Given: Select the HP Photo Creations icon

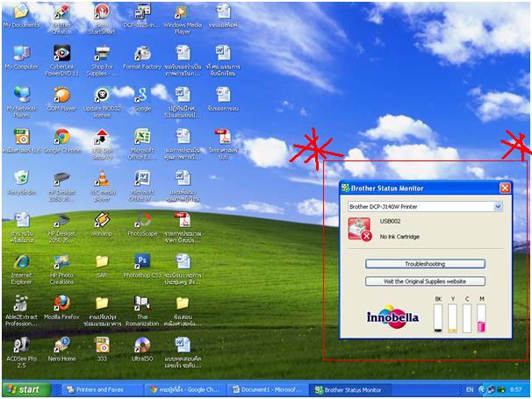Looking at the screenshot, I should pyautogui.click(x=61, y=268).
